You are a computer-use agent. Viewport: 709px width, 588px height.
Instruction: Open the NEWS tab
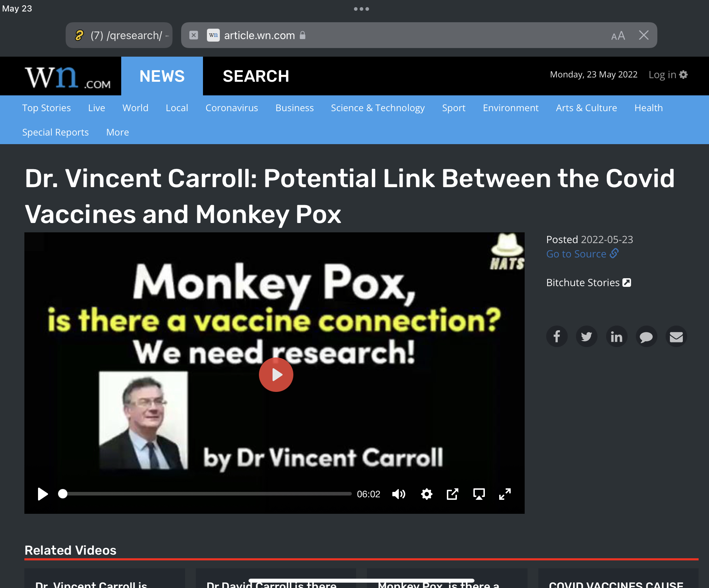[x=162, y=76]
